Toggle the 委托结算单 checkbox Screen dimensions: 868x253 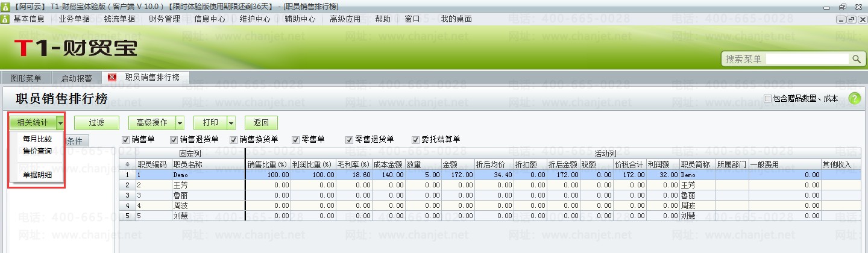(415, 140)
